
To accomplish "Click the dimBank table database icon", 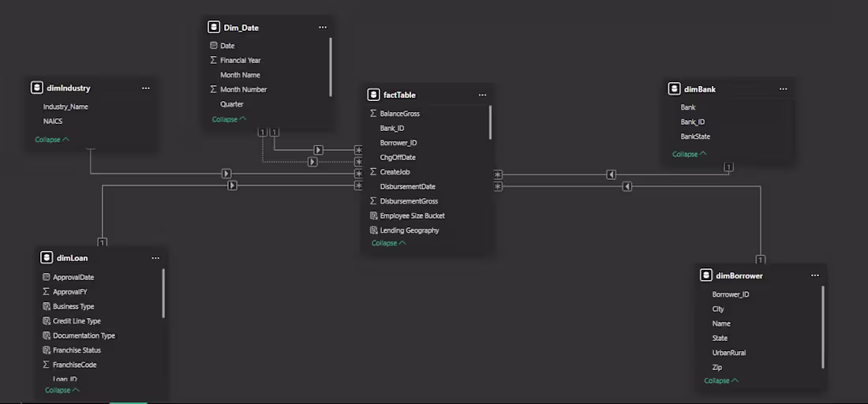I will [674, 89].
